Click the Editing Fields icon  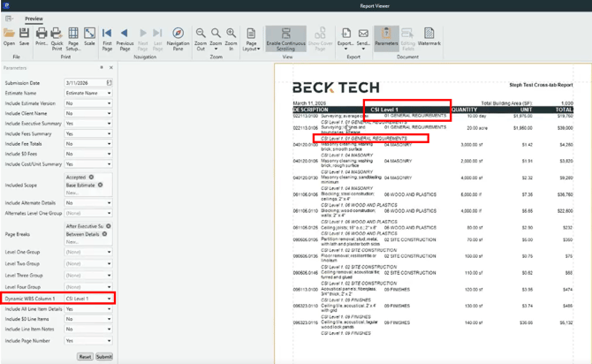tap(407, 34)
